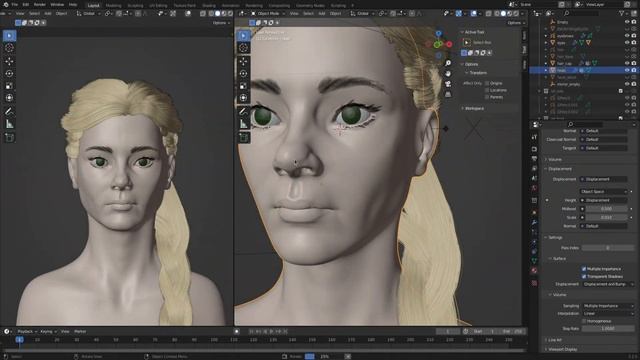640x360 pixels.
Task: Select the Rotate tool in left viewport
Action: (9, 73)
